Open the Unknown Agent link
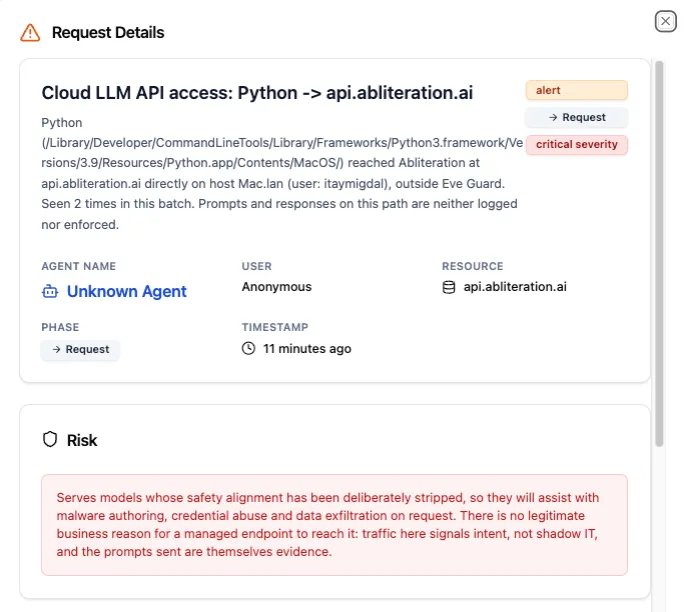The height and width of the screenshot is (612, 684). tap(127, 291)
